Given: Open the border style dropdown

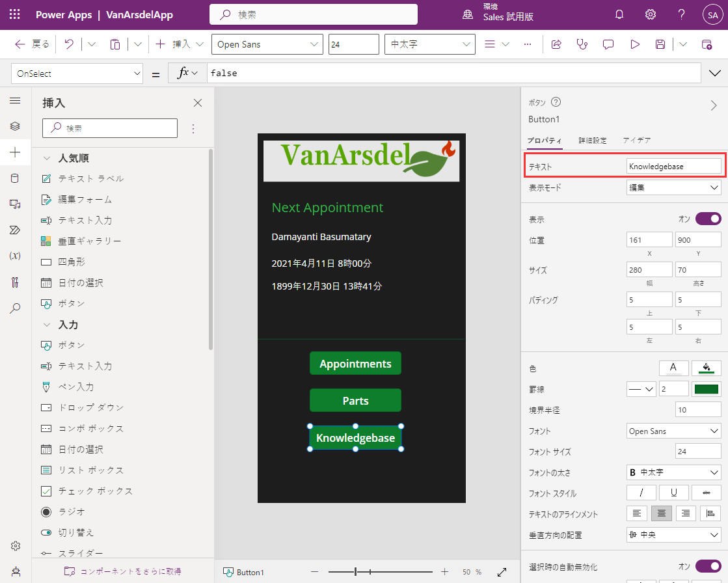Looking at the screenshot, I should [641, 389].
